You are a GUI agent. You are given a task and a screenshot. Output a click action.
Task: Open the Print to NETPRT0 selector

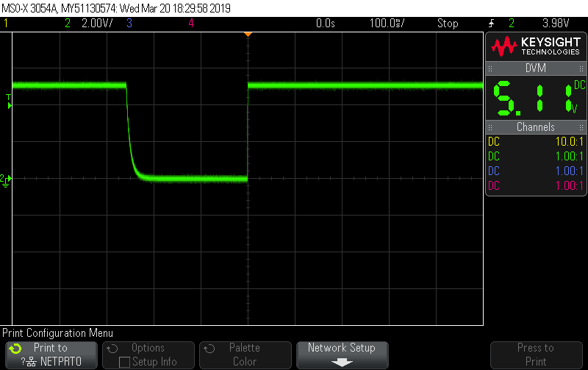pos(51,355)
